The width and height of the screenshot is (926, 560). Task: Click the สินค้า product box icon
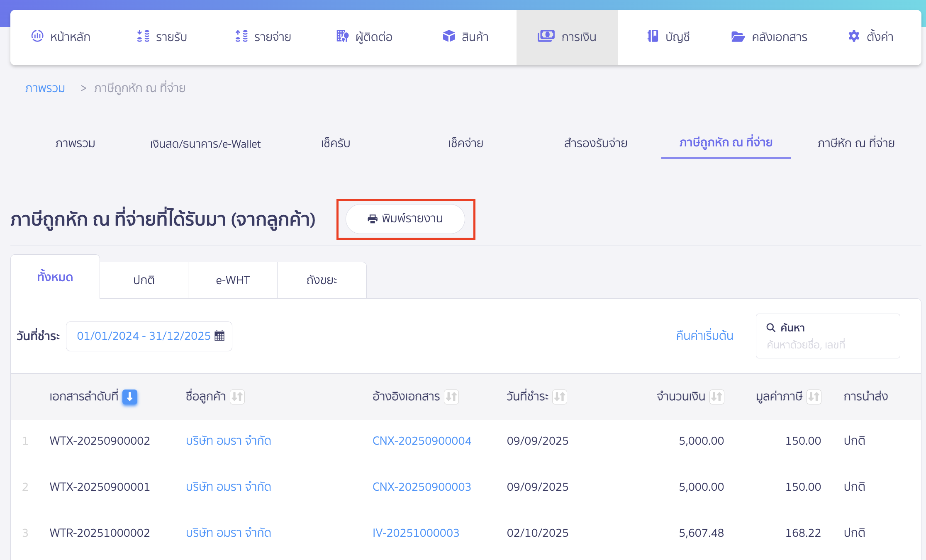(x=449, y=37)
